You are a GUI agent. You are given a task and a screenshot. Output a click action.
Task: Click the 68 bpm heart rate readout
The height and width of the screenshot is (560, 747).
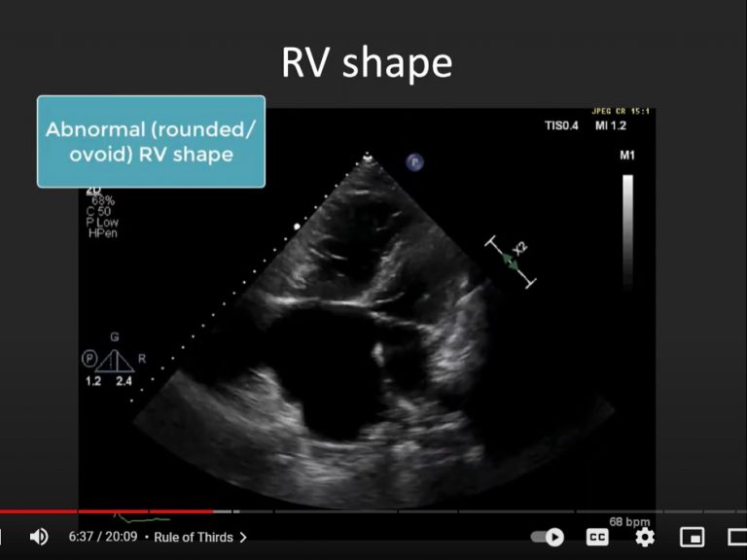[x=629, y=522]
